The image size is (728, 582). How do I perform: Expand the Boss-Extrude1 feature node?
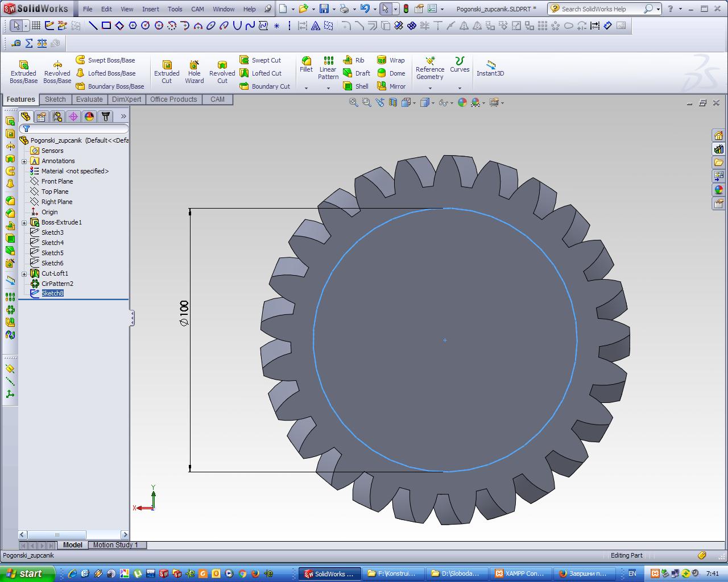point(24,223)
